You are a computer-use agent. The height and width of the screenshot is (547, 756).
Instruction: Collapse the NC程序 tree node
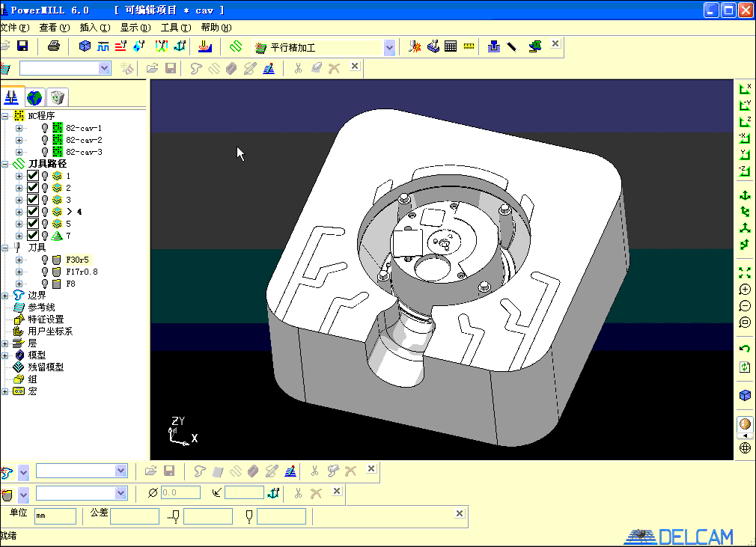pos(4,116)
